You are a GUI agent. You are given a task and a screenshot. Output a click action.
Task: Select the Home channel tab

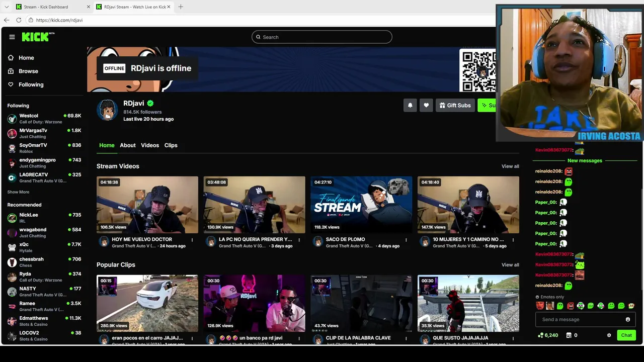[107, 145]
